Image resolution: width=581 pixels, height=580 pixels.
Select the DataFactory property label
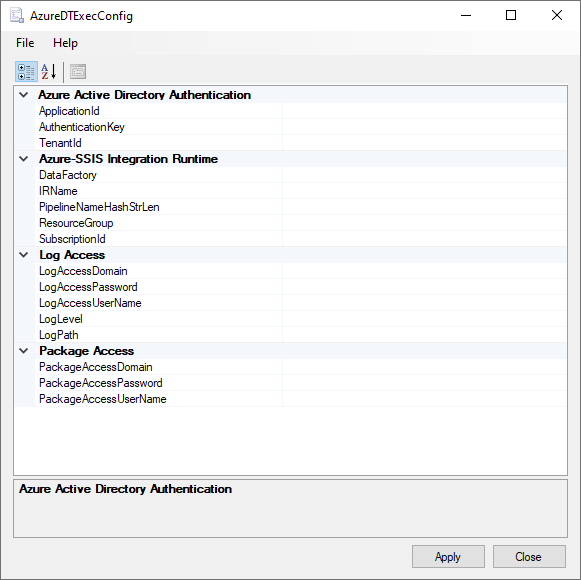(x=68, y=175)
